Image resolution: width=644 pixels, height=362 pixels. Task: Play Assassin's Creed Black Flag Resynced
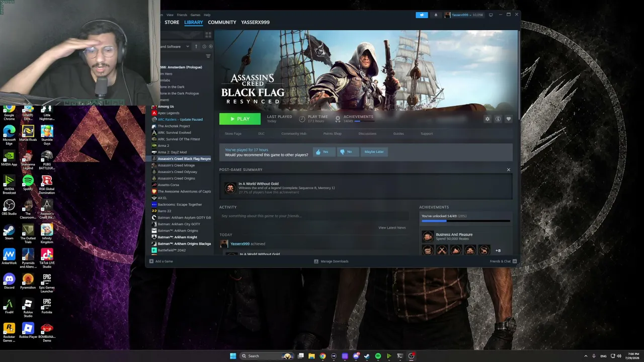[240, 119]
